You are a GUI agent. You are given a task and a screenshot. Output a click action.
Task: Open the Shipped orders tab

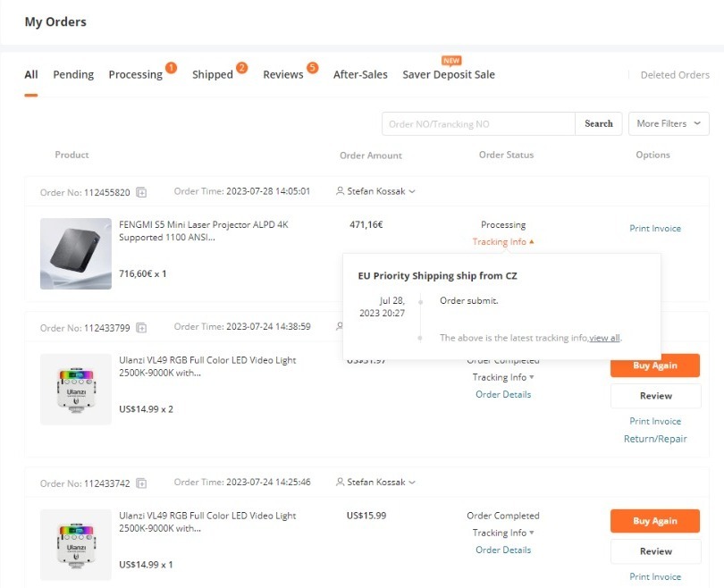213,75
